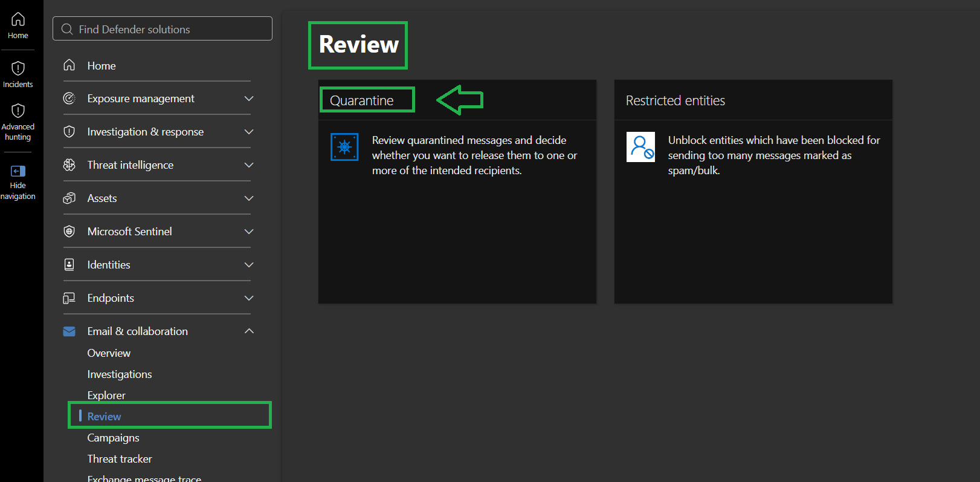Select Explorer in the navigation
The image size is (980, 482).
coord(106,396)
